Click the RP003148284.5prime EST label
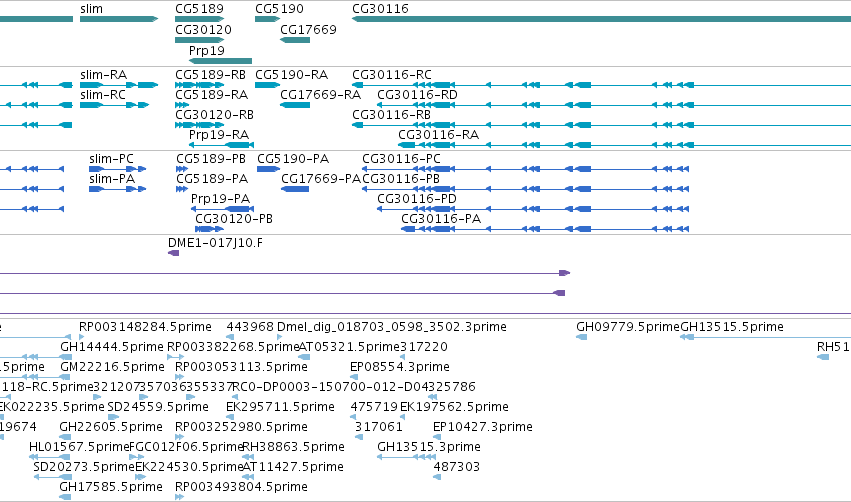851x502 pixels. 145,327
